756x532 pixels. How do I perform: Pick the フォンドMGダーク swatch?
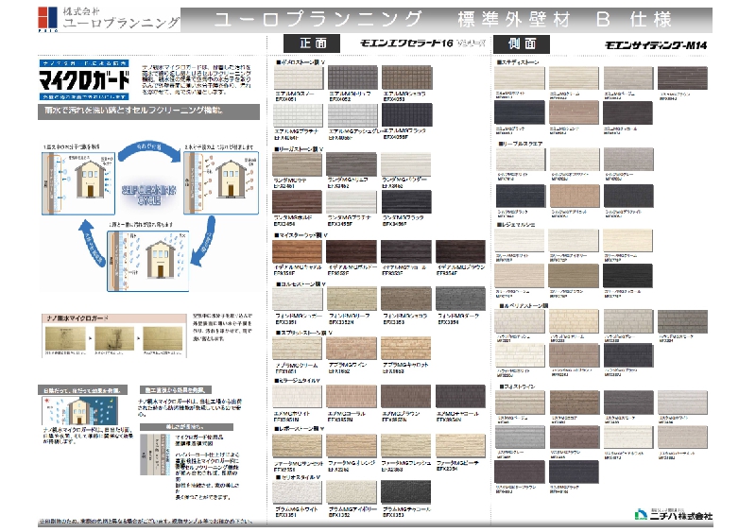[460, 299]
